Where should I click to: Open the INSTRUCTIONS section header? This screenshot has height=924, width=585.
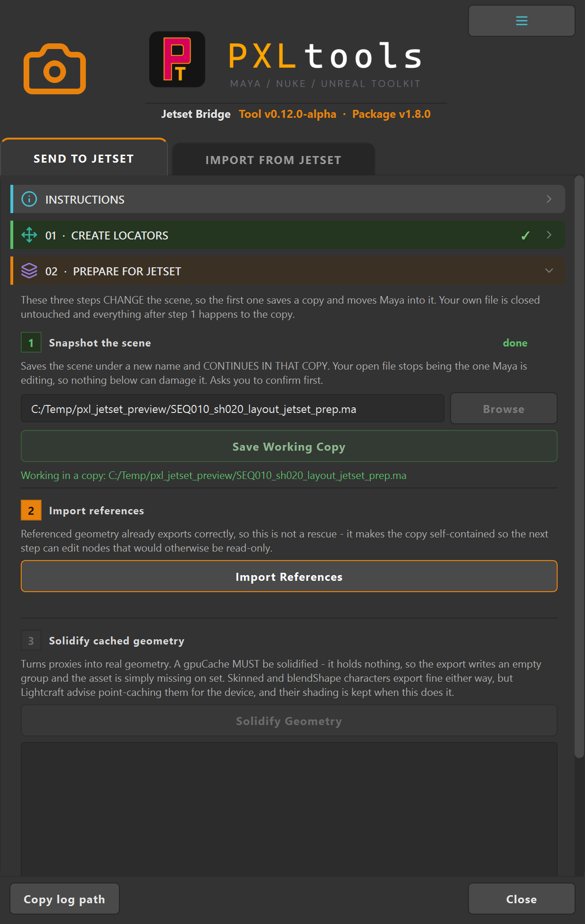287,199
